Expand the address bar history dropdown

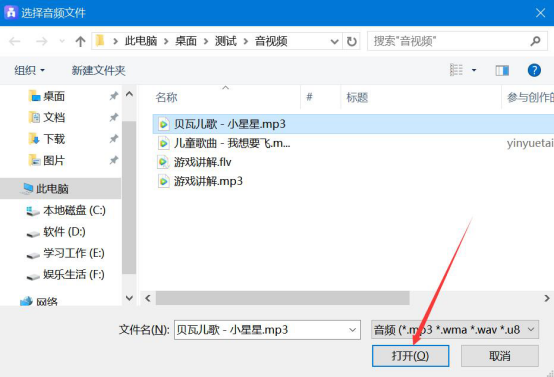[x=334, y=42]
